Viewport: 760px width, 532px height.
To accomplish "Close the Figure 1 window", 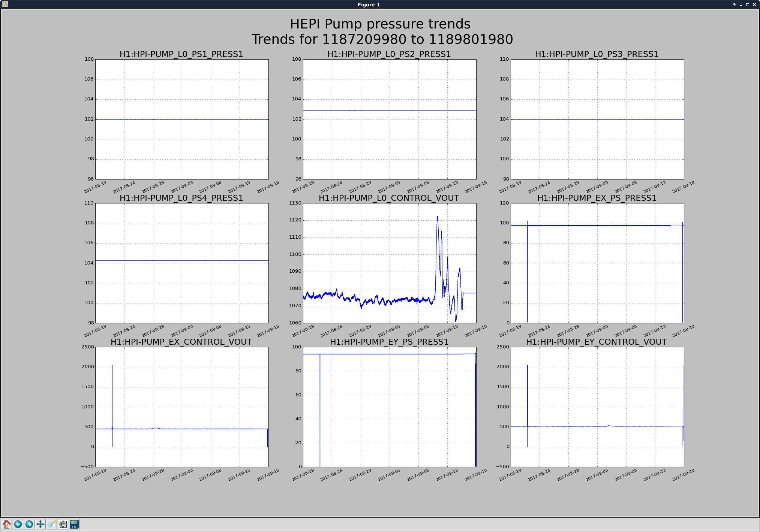I will pos(754,4).
